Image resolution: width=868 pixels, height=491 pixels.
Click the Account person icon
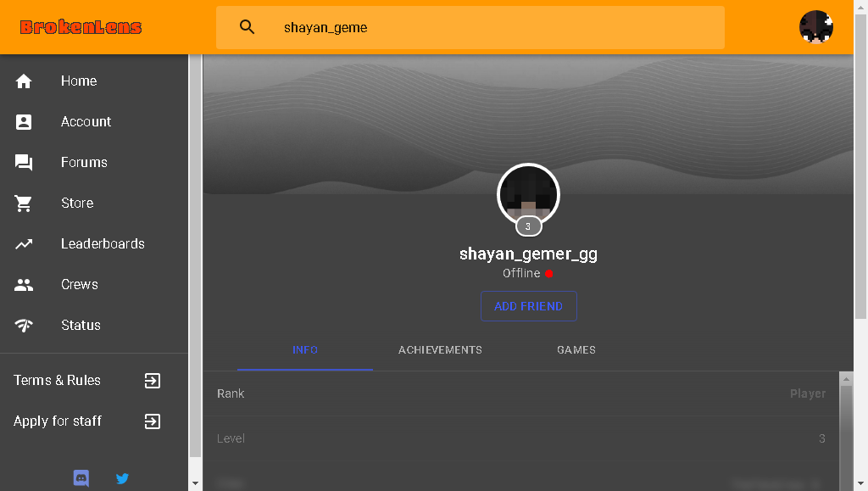click(x=23, y=122)
